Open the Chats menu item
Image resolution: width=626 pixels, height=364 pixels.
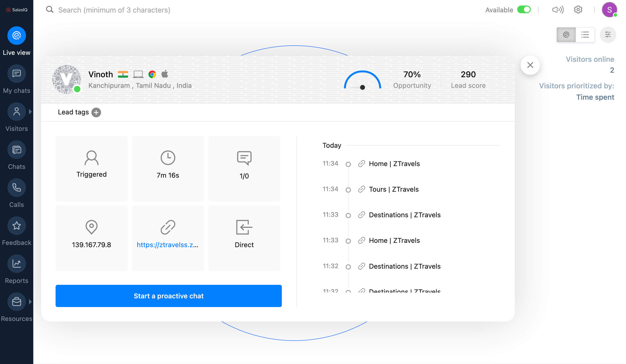click(16, 150)
